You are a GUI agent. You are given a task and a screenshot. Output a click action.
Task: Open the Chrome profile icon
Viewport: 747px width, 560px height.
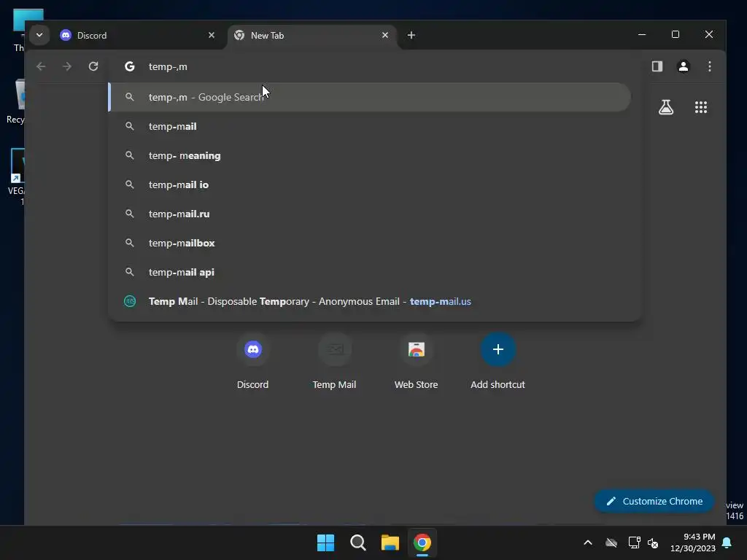(683, 66)
